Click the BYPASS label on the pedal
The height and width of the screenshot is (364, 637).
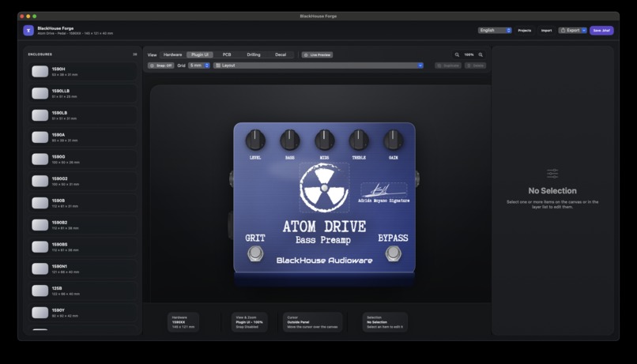(393, 238)
